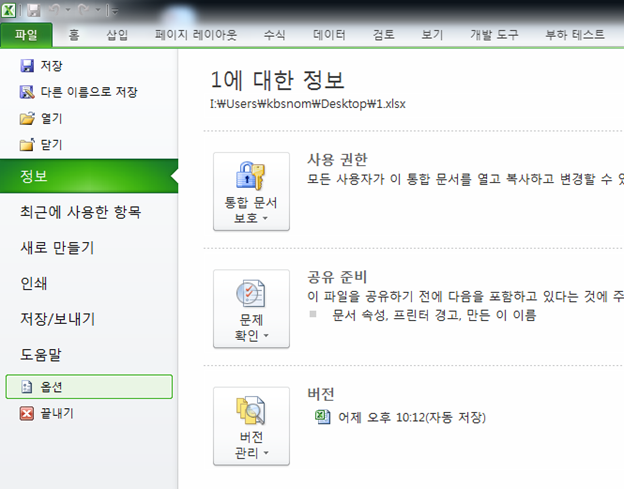This screenshot has height=489, width=624.
Task: Open the 수식 (Formulas) tab
Action: tap(275, 35)
